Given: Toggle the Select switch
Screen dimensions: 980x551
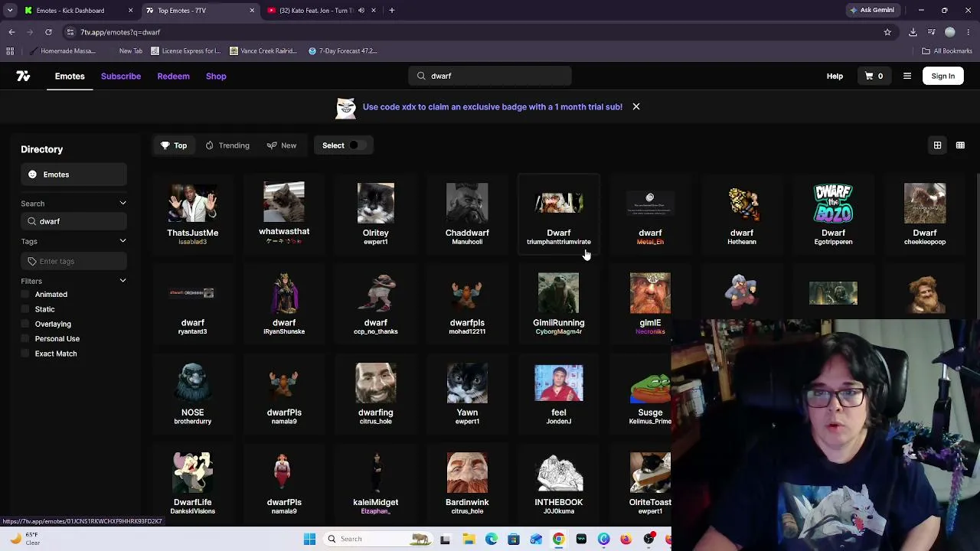Looking at the screenshot, I should coord(358,145).
